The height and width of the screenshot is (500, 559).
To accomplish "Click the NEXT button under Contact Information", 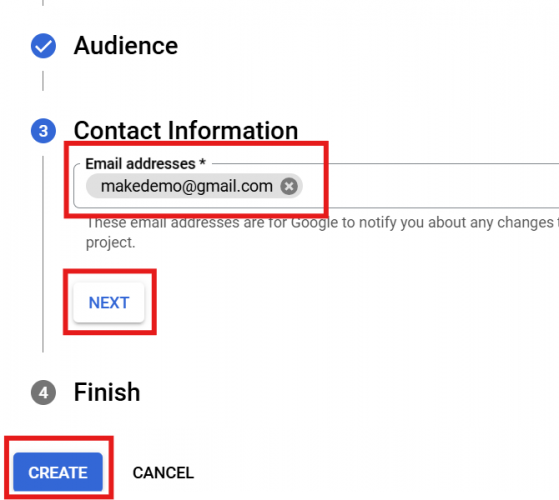I will pos(109,303).
